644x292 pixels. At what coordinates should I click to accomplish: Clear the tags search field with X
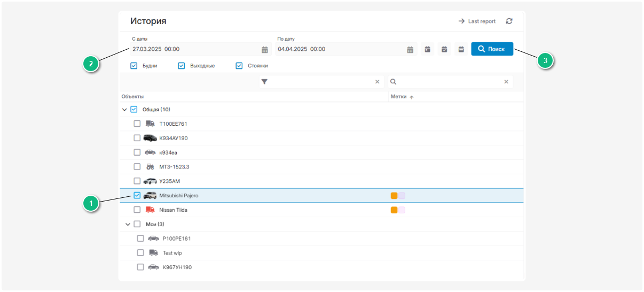(x=506, y=82)
